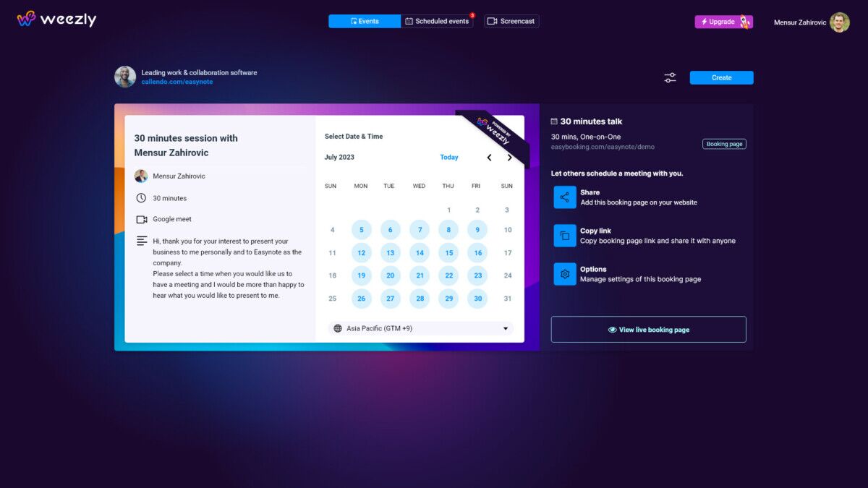Open the Scheduled events tab

point(437,22)
